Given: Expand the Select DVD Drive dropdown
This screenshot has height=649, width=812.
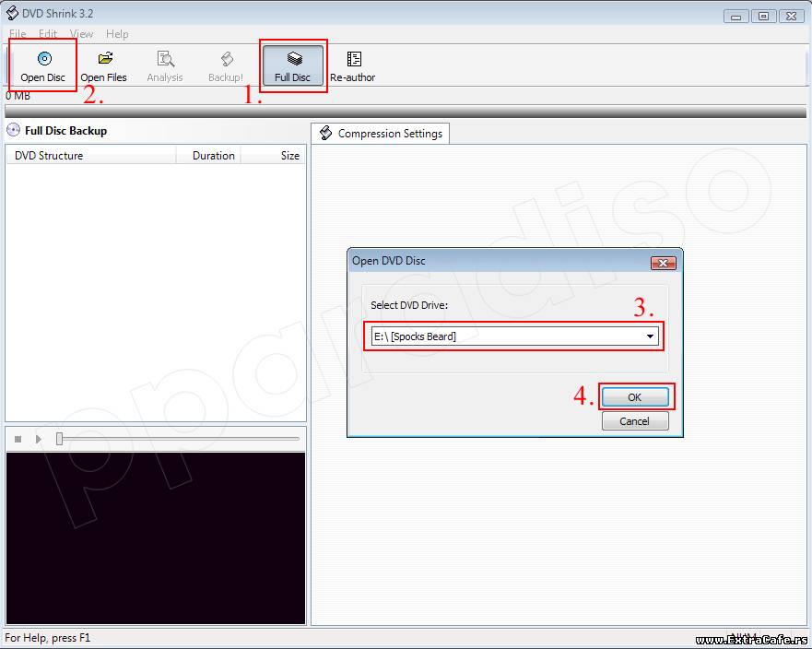Looking at the screenshot, I should (650, 336).
